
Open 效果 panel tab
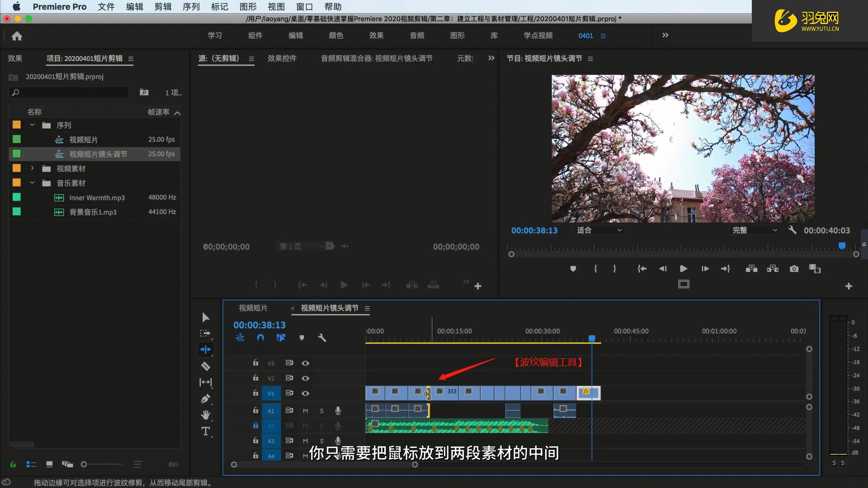[15, 58]
